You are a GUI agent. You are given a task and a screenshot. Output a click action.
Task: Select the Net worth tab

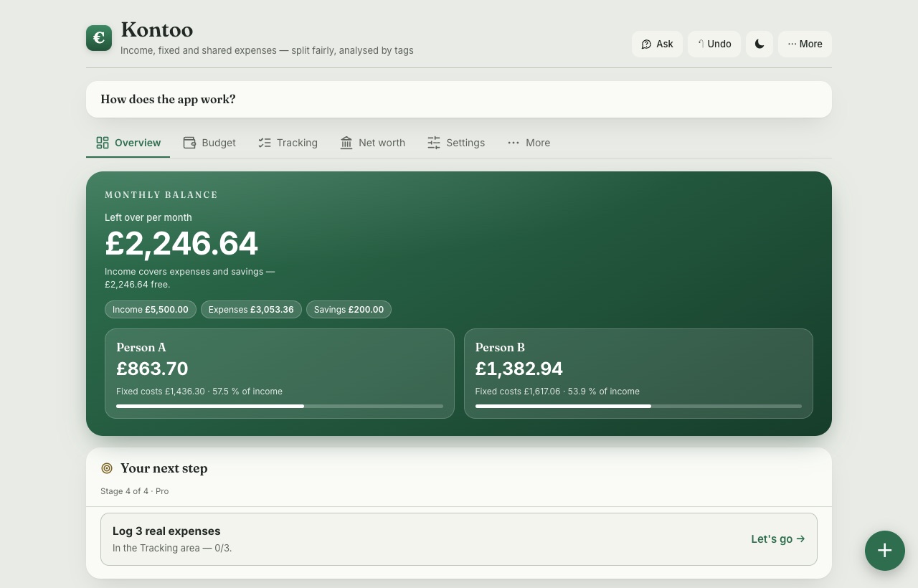(x=373, y=143)
